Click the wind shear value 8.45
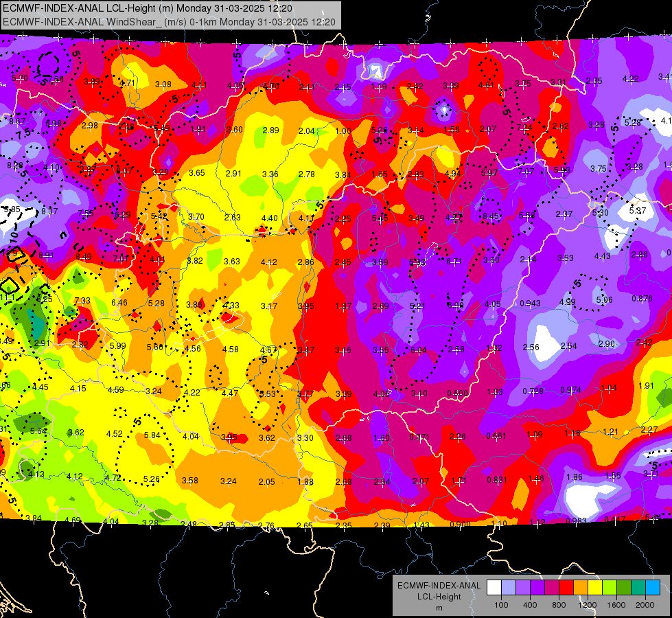This screenshot has width=672, height=618. coord(491,216)
